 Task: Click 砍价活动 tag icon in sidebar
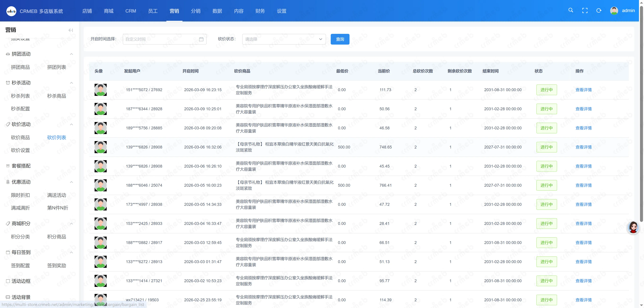tap(8, 124)
